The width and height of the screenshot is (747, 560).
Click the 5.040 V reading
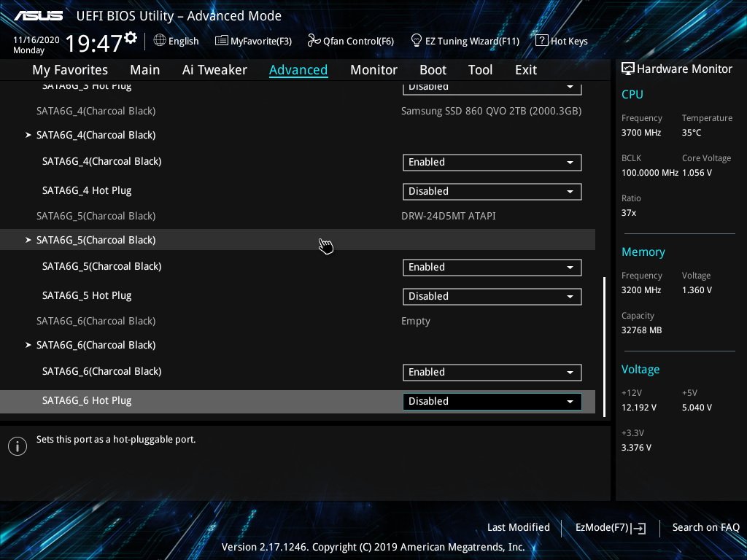697,408
